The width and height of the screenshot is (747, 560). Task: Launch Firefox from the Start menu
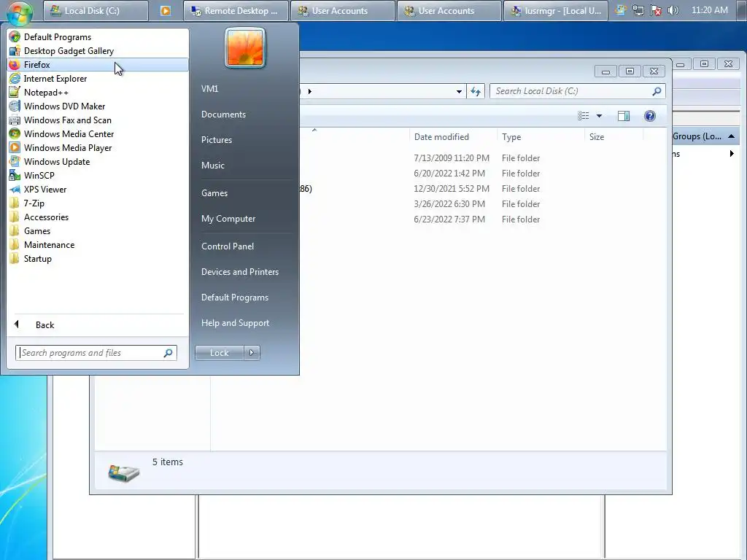coord(98,65)
